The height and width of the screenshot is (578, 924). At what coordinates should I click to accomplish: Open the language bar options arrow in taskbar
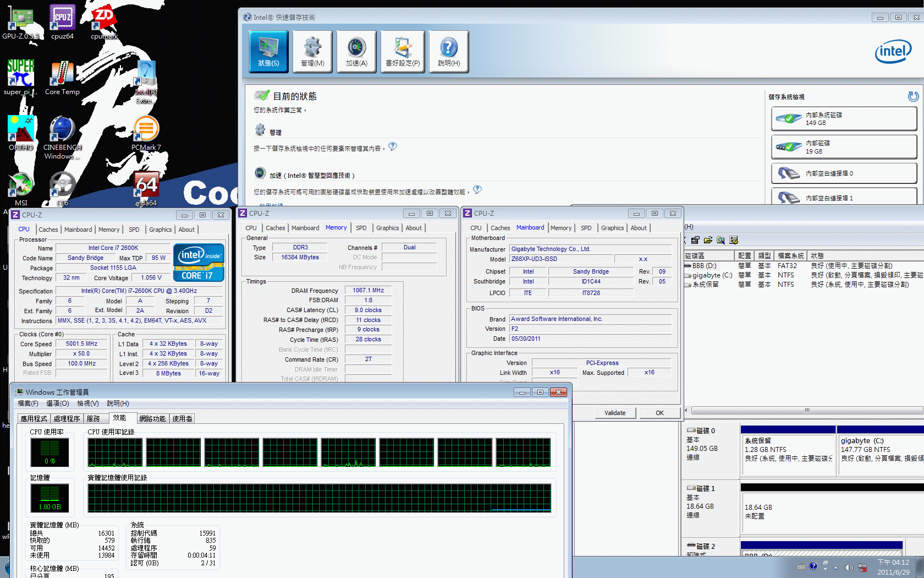click(x=825, y=569)
